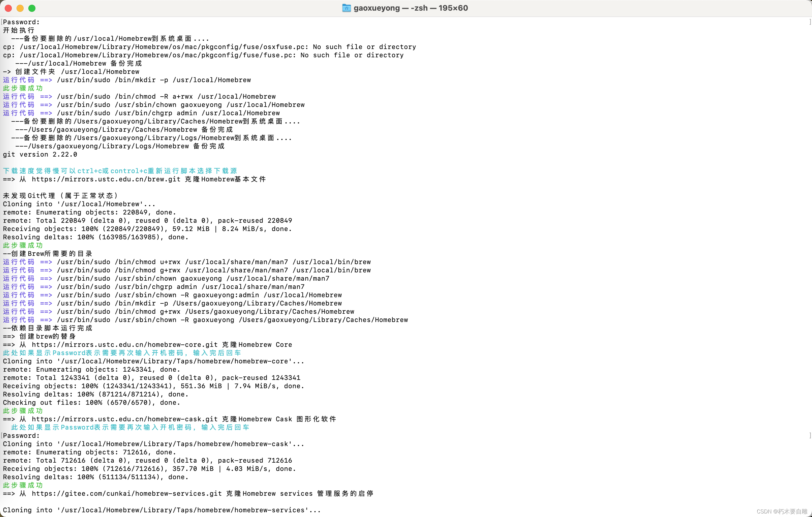The width and height of the screenshot is (812, 517).
Task: Click the 'chown -R gaoxueyong:admin' command line
Action: pos(172,295)
